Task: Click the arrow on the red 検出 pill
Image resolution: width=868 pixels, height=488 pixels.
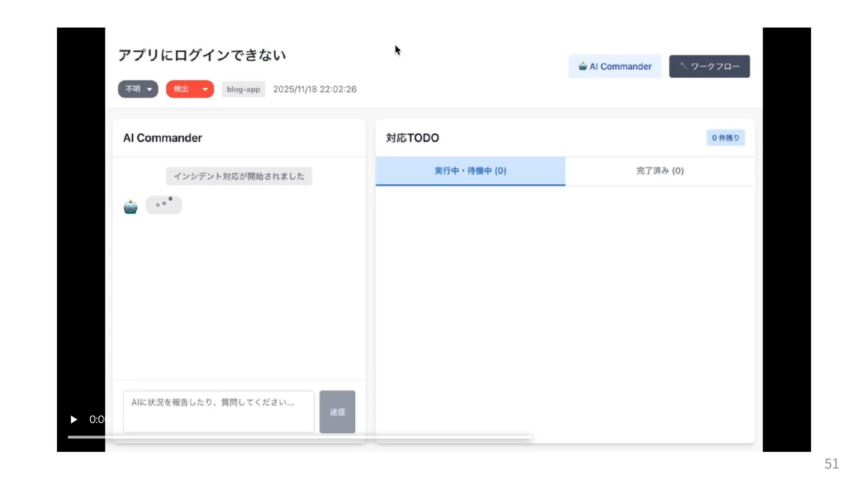Action: click(205, 89)
